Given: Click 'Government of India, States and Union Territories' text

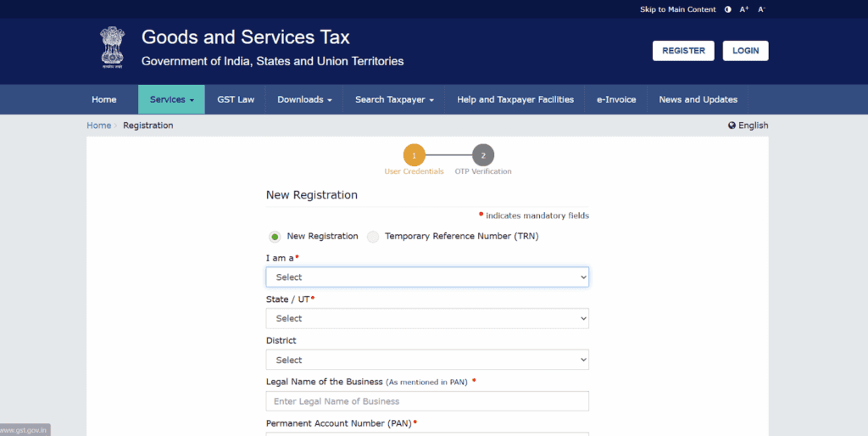Looking at the screenshot, I should pyautogui.click(x=272, y=61).
